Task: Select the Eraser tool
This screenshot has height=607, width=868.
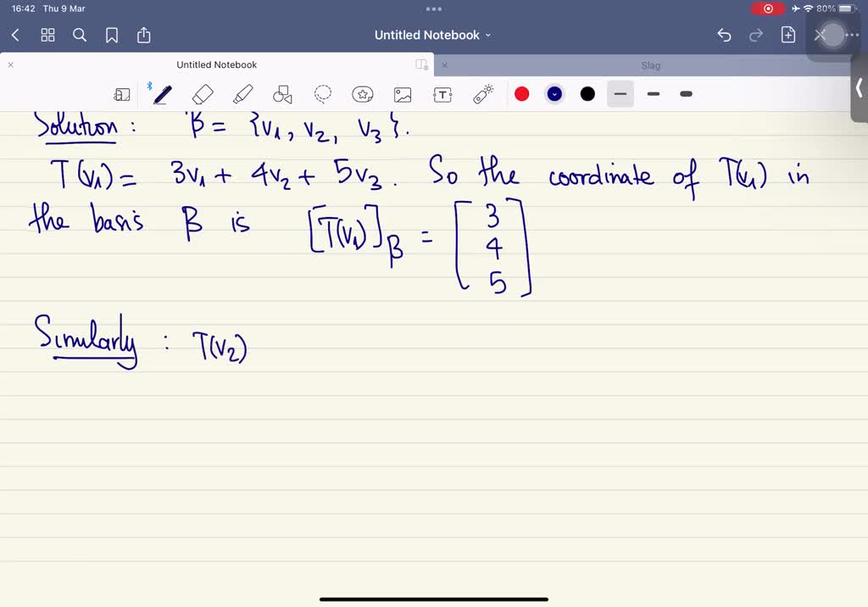Action: coord(203,94)
